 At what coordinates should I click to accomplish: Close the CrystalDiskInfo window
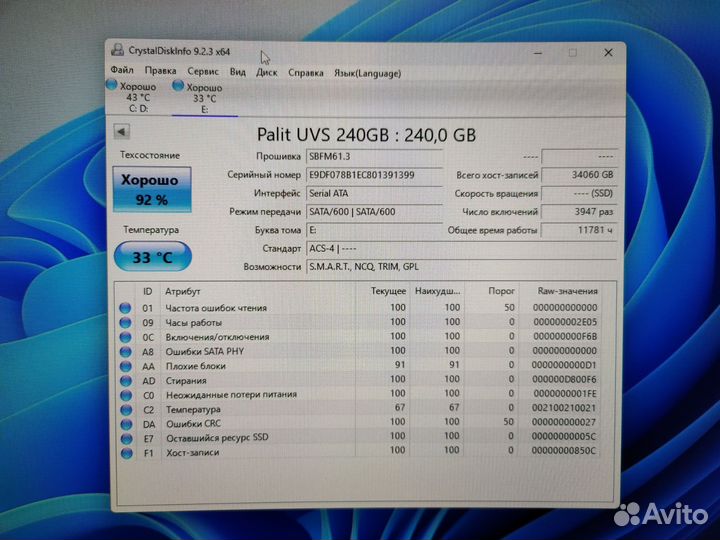pyautogui.click(x=608, y=53)
